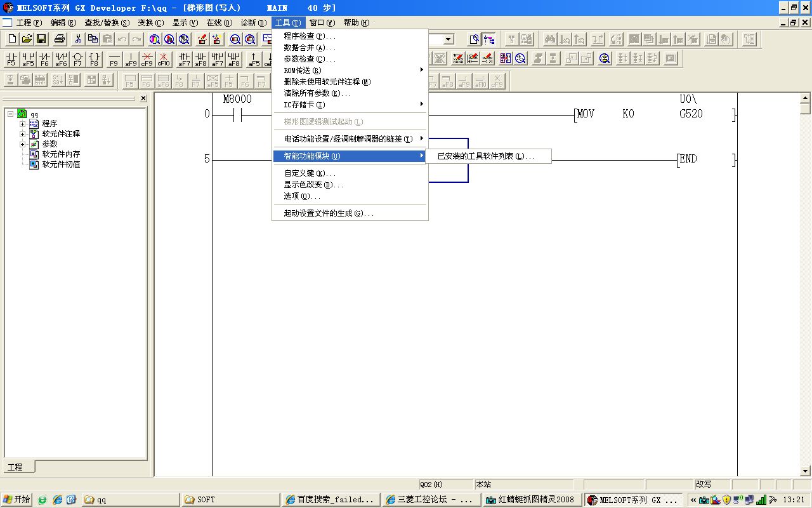Delete vertical line using cF10 button
This screenshot has width=812, height=508.
tap(164, 60)
